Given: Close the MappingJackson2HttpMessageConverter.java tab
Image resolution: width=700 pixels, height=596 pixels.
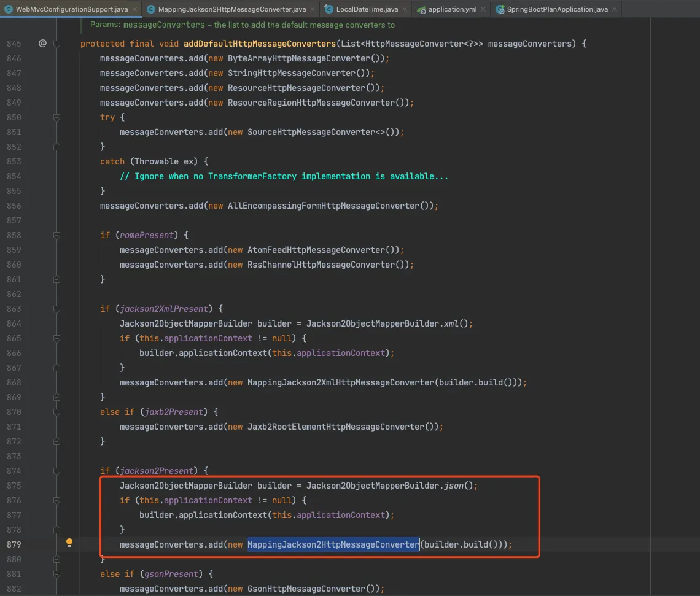Looking at the screenshot, I should click(x=313, y=10).
